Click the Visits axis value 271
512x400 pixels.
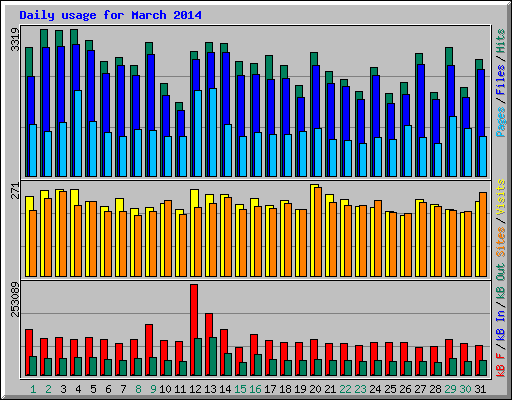coord(15,191)
